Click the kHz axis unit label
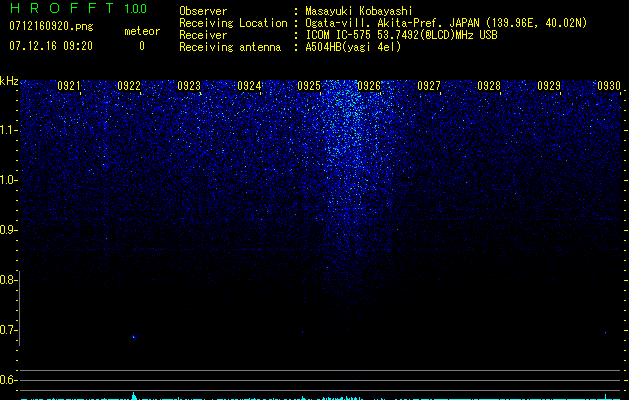Image resolution: width=629 pixels, height=400 pixels. [x=9, y=81]
